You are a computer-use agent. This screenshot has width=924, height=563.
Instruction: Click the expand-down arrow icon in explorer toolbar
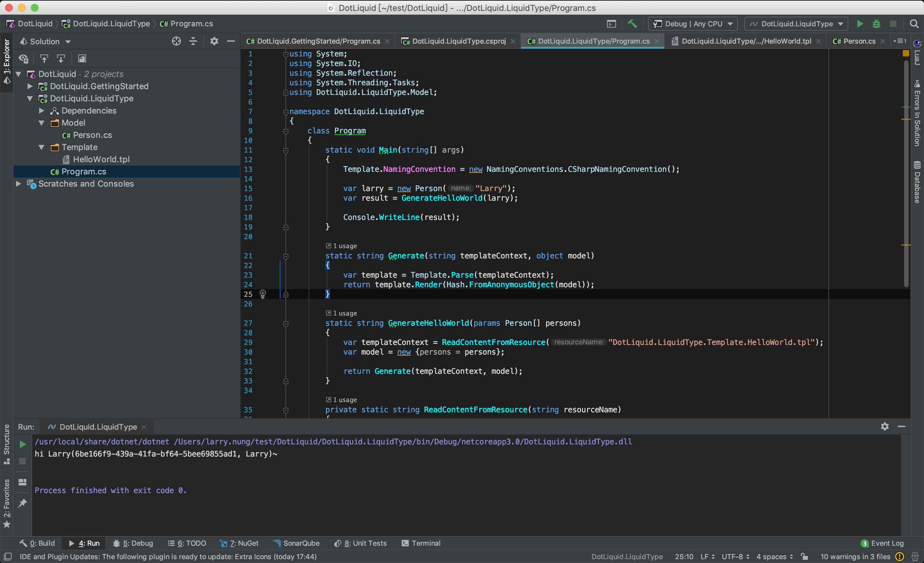[x=61, y=58]
